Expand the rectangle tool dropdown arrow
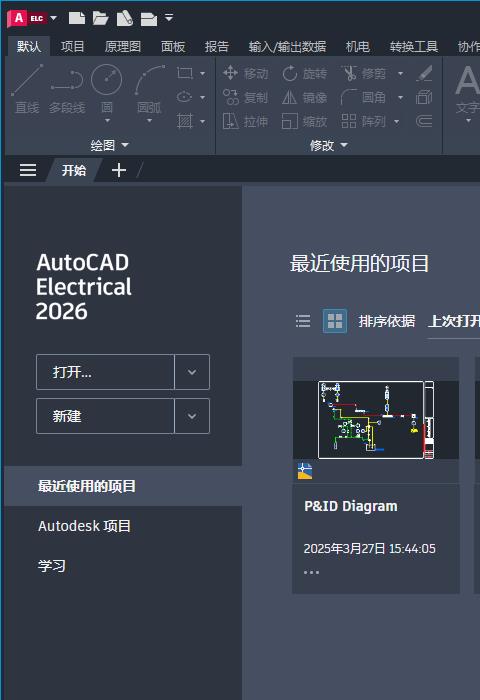Viewport: 480px width, 700px height. [x=202, y=73]
